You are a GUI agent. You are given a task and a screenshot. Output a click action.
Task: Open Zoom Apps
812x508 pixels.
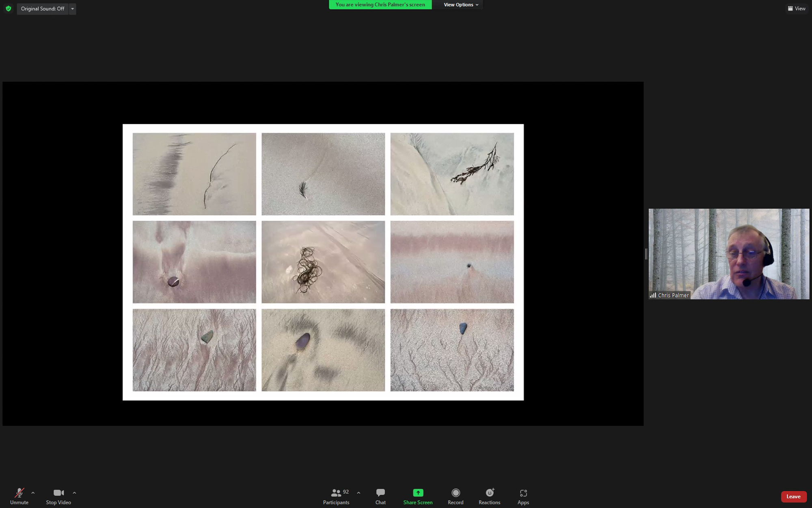pyautogui.click(x=523, y=496)
